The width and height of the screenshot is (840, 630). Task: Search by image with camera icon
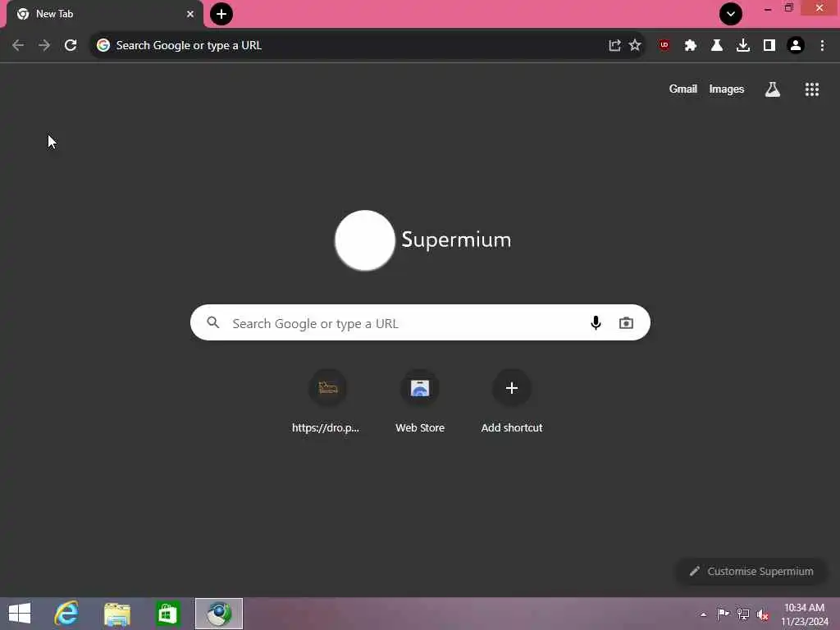pyautogui.click(x=626, y=322)
